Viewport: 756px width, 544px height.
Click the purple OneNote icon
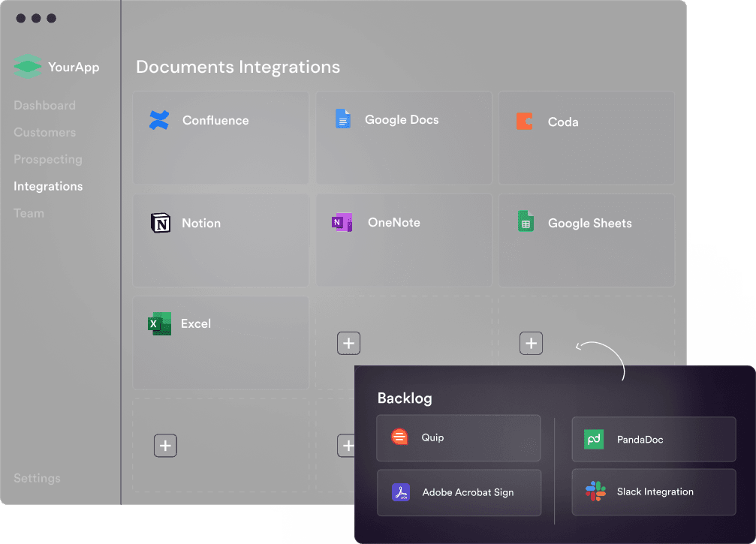[x=342, y=223]
